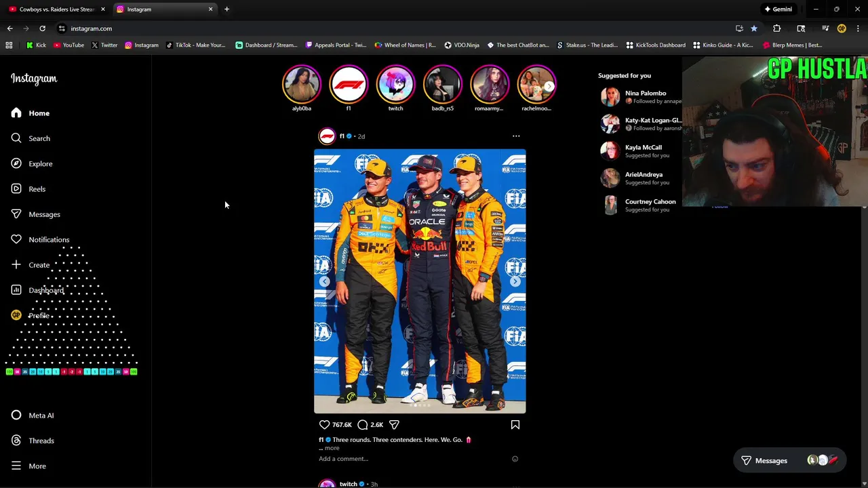Image resolution: width=868 pixels, height=488 pixels.
Task: Open Kick bookmark
Action: [x=36, y=45]
